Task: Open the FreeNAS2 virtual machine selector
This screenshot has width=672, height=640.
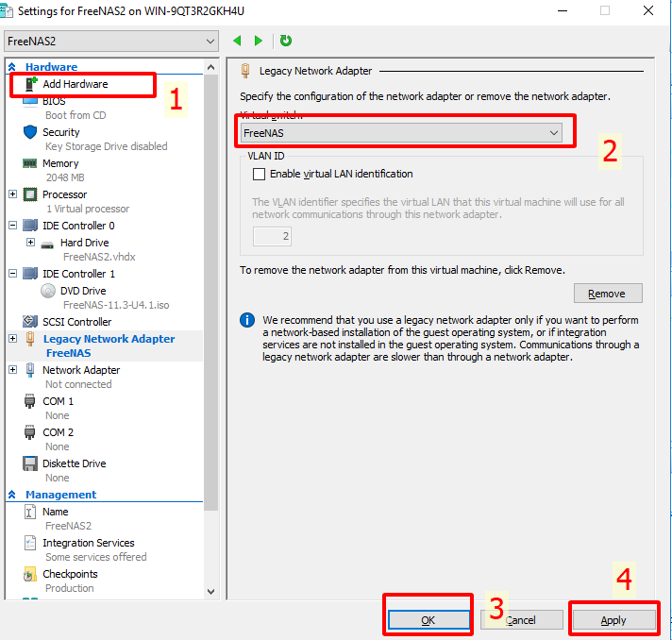Action: [x=110, y=42]
